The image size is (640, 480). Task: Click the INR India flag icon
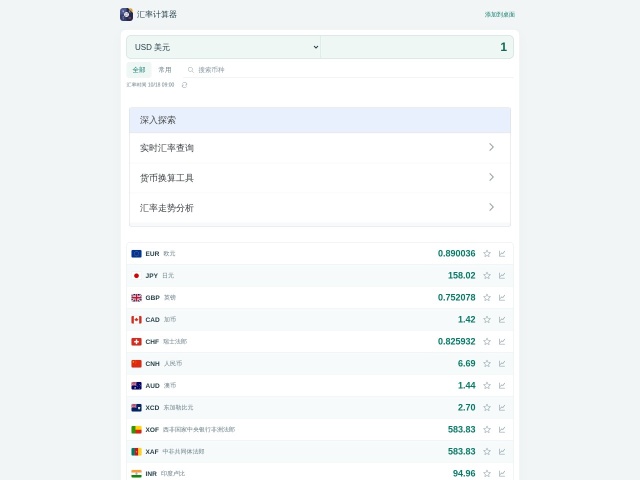136,474
